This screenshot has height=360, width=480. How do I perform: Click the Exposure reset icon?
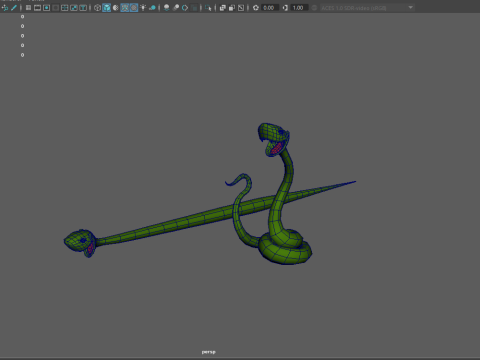[256, 8]
